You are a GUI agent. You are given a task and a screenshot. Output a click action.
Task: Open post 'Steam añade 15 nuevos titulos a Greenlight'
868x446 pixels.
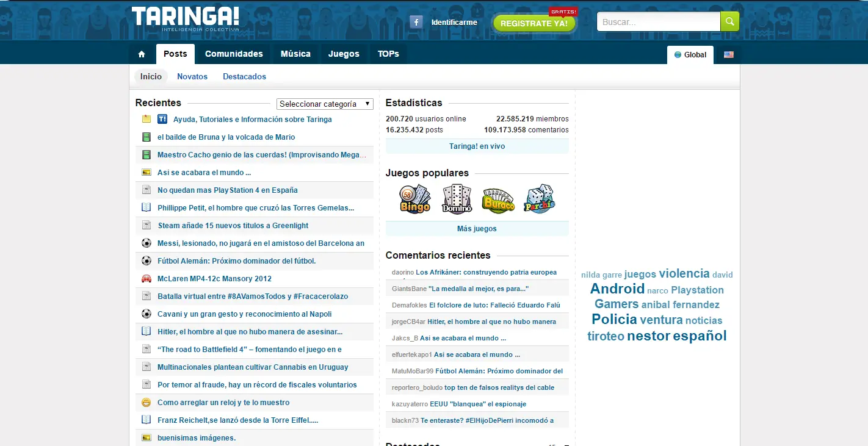(x=233, y=226)
